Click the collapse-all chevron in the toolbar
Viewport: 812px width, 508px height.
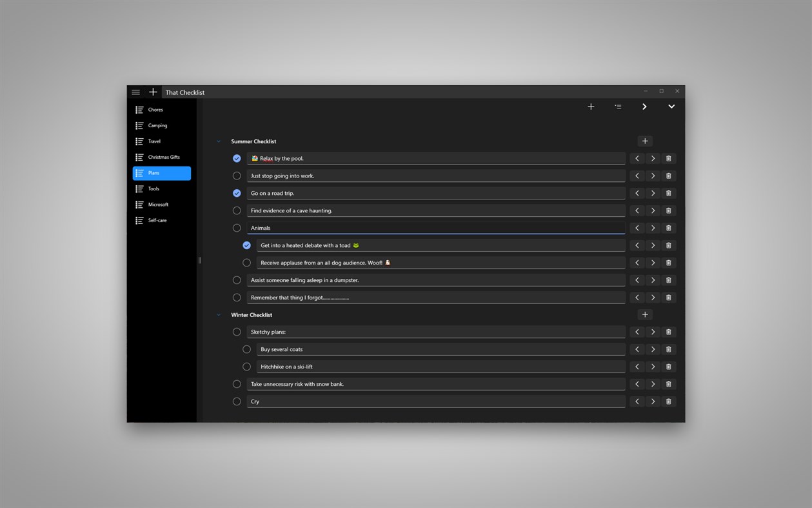[671, 107]
